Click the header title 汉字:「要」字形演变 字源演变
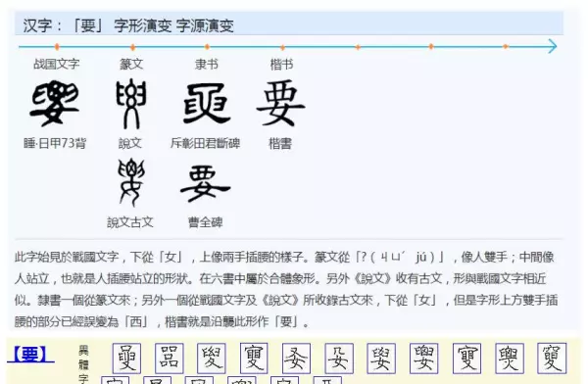Screen dimensions: 588x384 click(128, 25)
